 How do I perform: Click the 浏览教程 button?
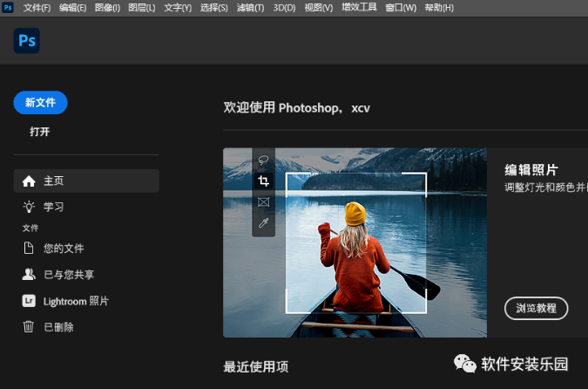(x=536, y=308)
